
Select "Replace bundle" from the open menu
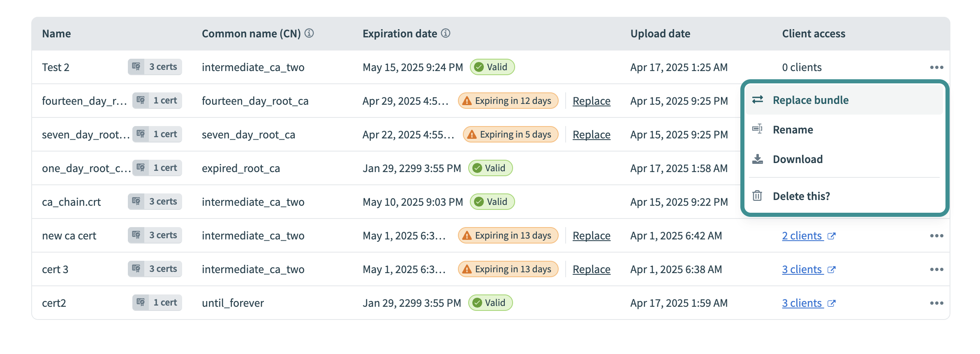(x=810, y=99)
